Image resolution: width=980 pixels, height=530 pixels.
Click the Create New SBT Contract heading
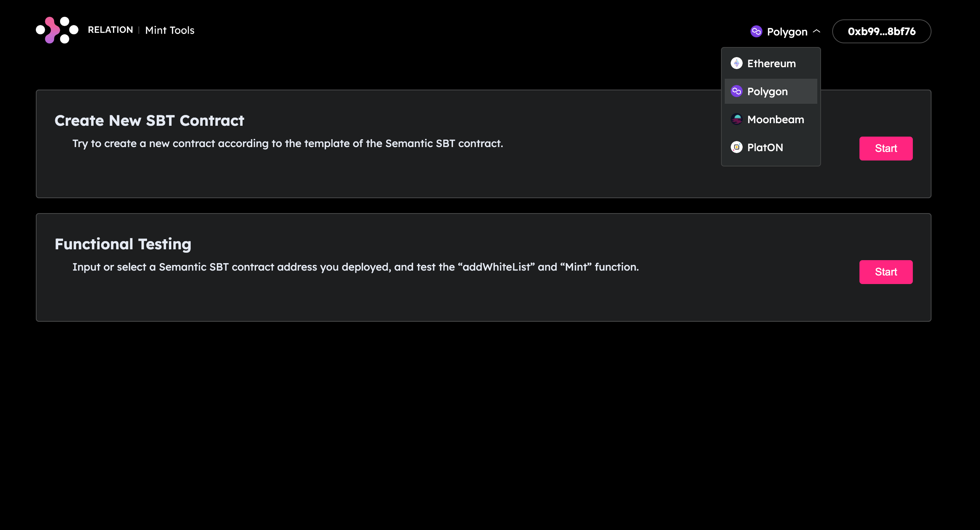point(149,121)
